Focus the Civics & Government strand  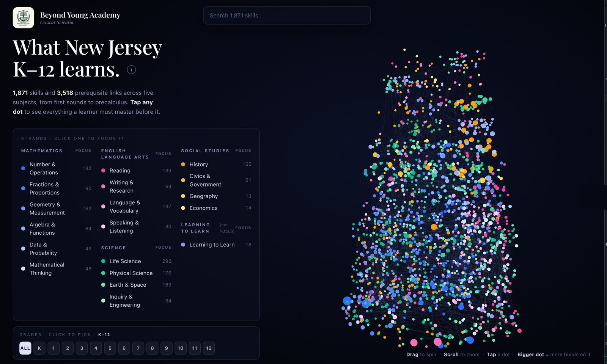click(216, 180)
